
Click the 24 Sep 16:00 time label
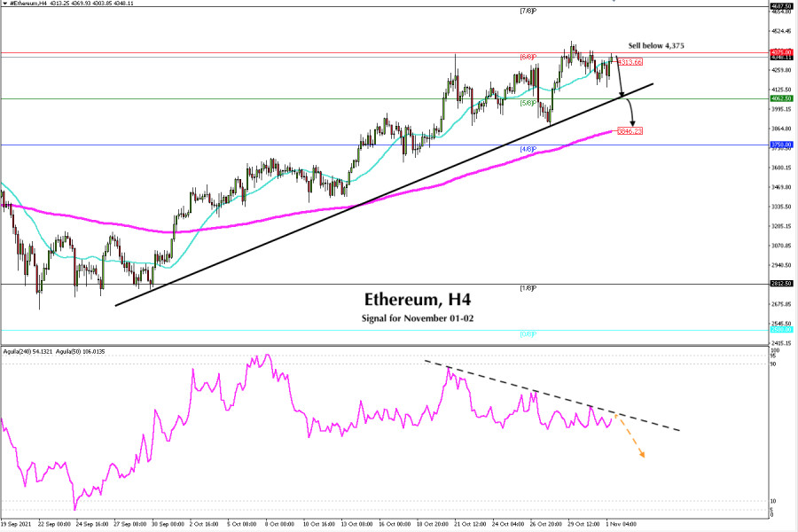point(92,524)
